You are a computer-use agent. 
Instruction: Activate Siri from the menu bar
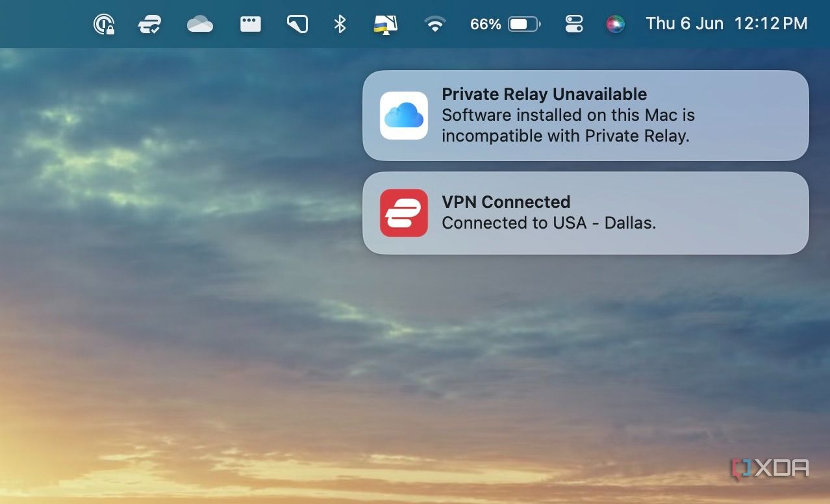614,24
